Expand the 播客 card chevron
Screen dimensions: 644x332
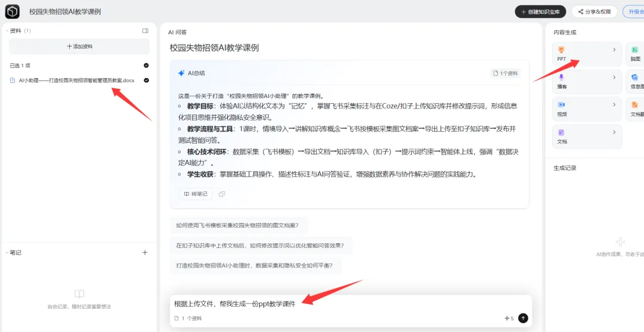pyautogui.click(x=614, y=77)
